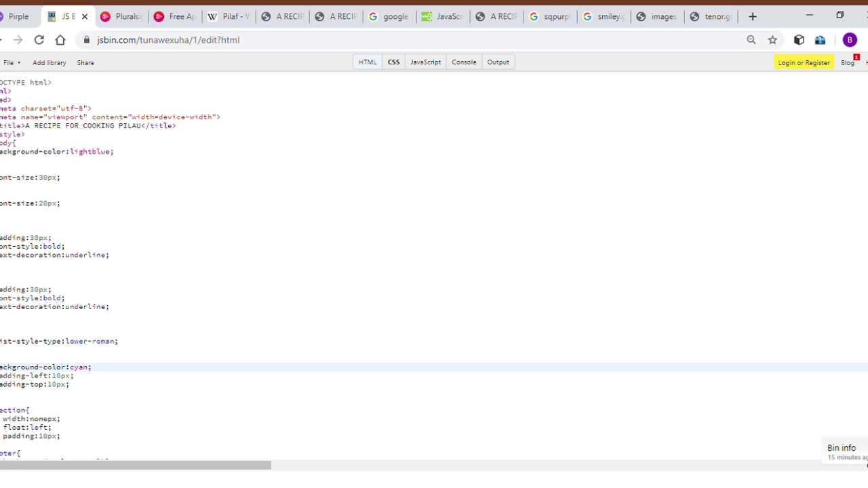The image size is (868, 488).
Task: Open a new browser tab
Action: [x=753, y=16]
